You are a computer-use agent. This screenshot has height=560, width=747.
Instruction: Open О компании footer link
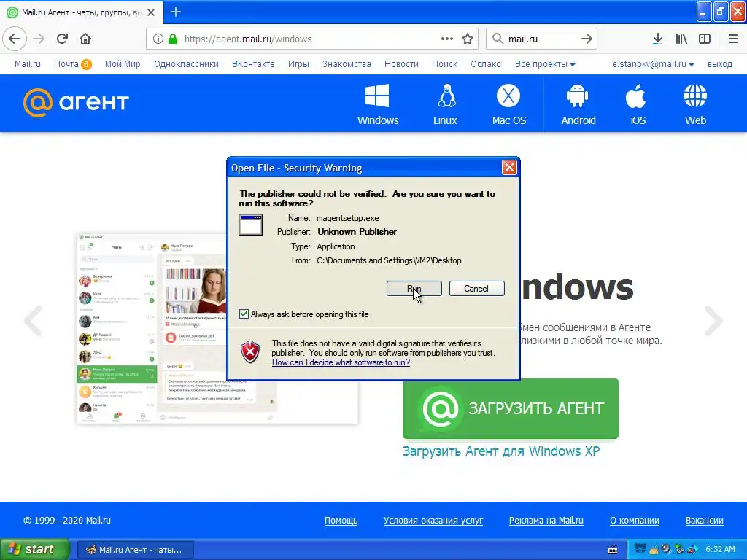pos(635,521)
